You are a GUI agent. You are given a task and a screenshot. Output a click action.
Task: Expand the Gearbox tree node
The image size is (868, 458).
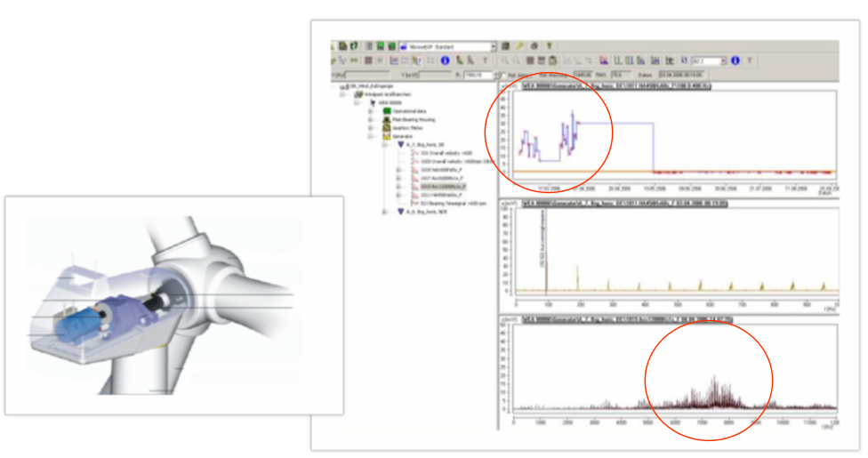click(371, 127)
